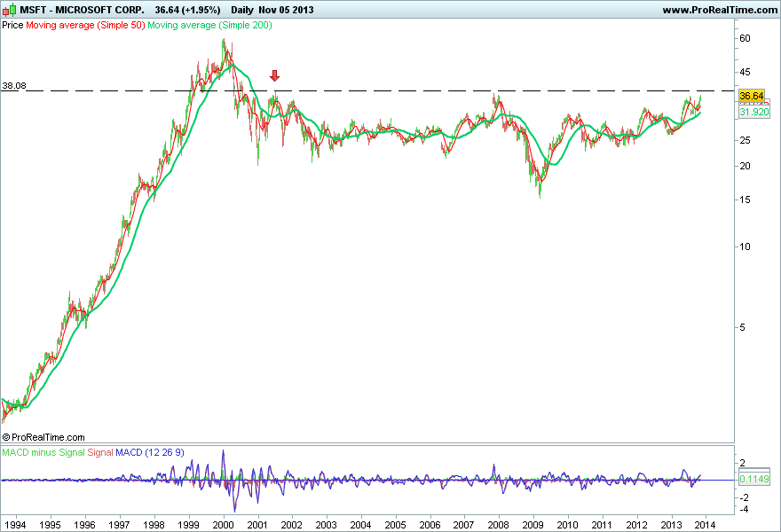Screen dimensions: 781x532
Task: Click the 20 price axis value
Action: click(x=745, y=166)
